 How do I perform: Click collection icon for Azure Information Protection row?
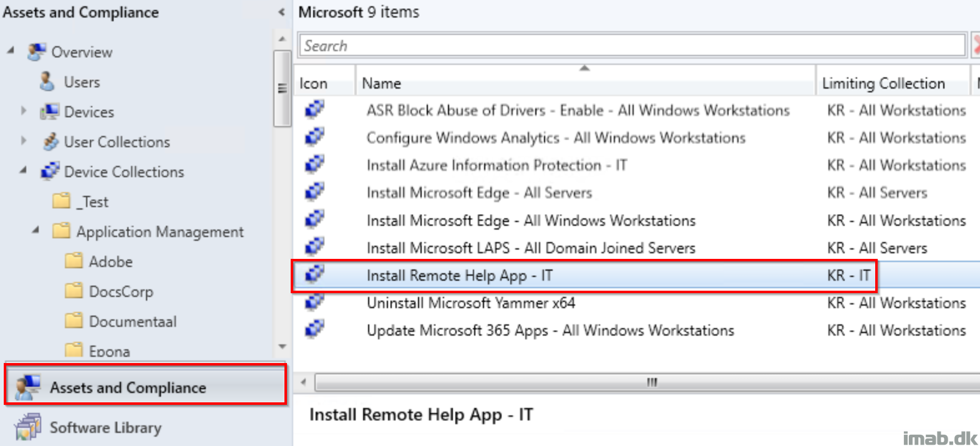(314, 165)
